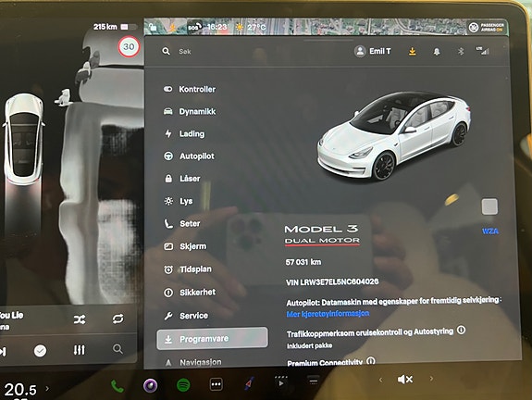Screen dimensions: 532x400
Task: Toggle shuffle in the media player
Action: tap(80, 319)
